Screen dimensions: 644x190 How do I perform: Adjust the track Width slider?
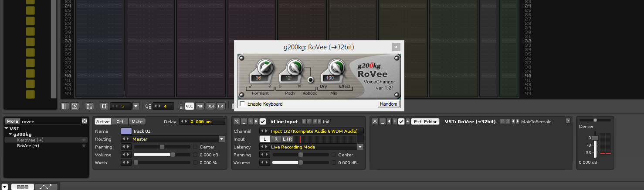(x=162, y=162)
